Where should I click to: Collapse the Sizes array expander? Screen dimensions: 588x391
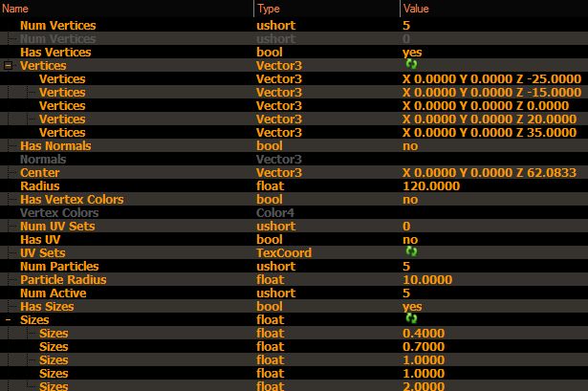[x=9, y=319]
